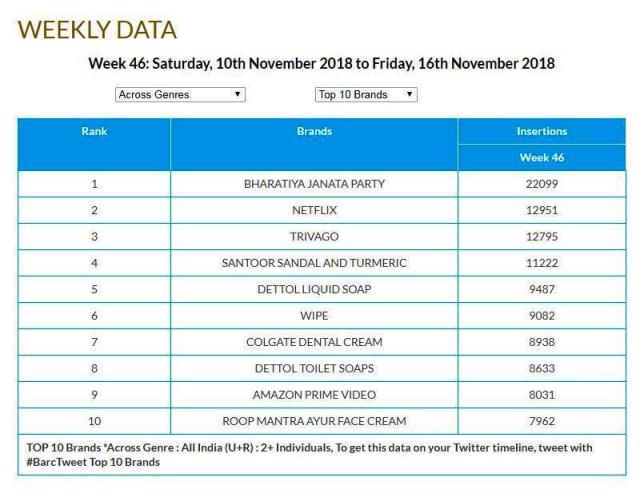
Task: Click the Dettol Liquid Soap entry
Action: [x=314, y=289]
